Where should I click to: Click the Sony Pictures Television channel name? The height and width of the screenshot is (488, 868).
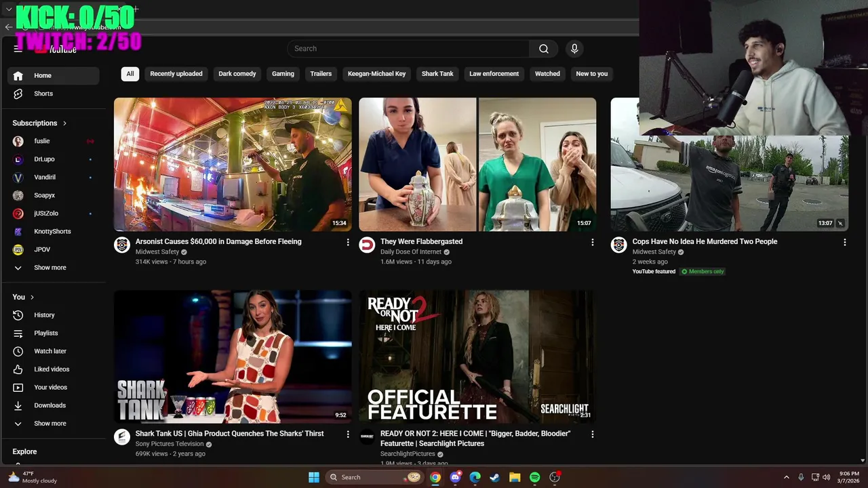pos(170,444)
